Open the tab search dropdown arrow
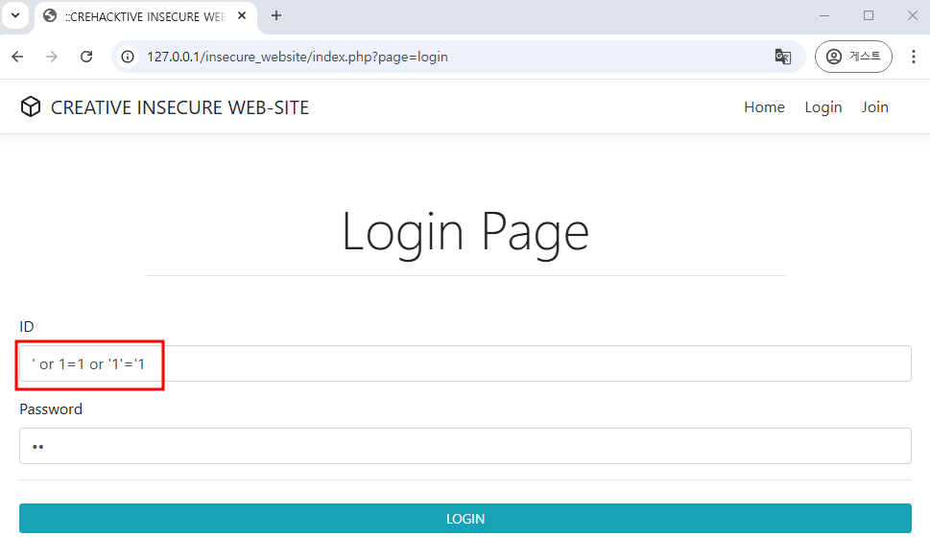The image size is (930, 560). (x=15, y=16)
